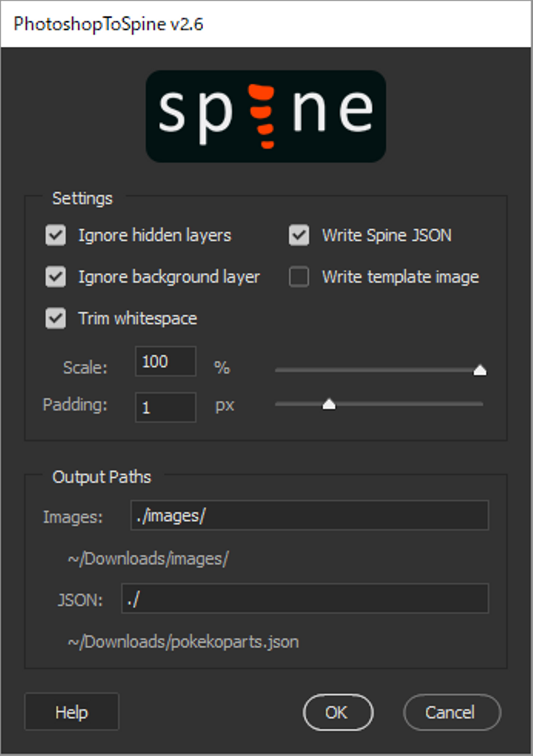Open the Help button

pos(72,712)
